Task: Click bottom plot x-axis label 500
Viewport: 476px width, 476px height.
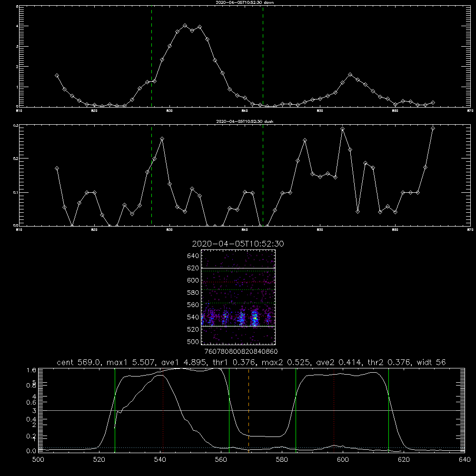Action: click(x=38, y=459)
